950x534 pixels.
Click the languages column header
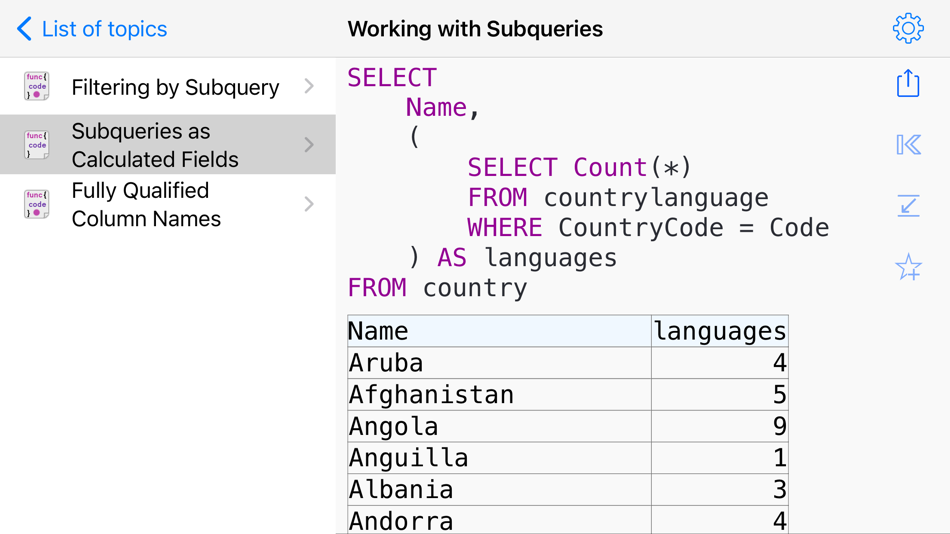coord(720,331)
